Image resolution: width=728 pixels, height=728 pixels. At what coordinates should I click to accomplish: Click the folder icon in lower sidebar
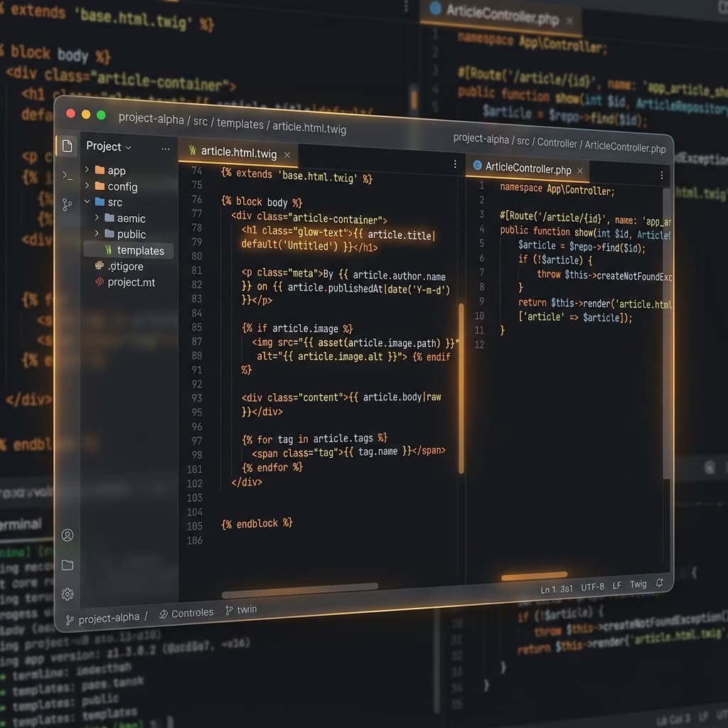pyautogui.click(x=68, y=565)
